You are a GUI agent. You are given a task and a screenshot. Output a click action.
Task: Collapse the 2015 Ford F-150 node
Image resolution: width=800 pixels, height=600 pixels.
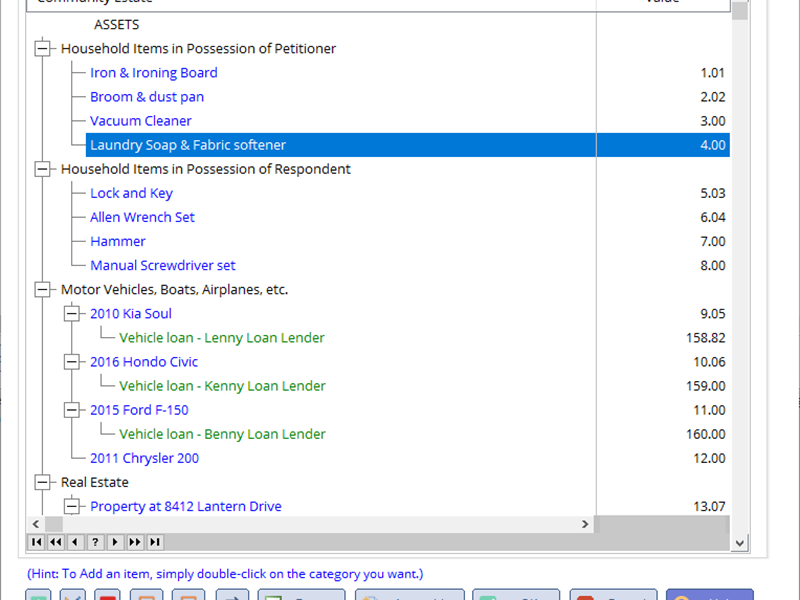(71, 410)
